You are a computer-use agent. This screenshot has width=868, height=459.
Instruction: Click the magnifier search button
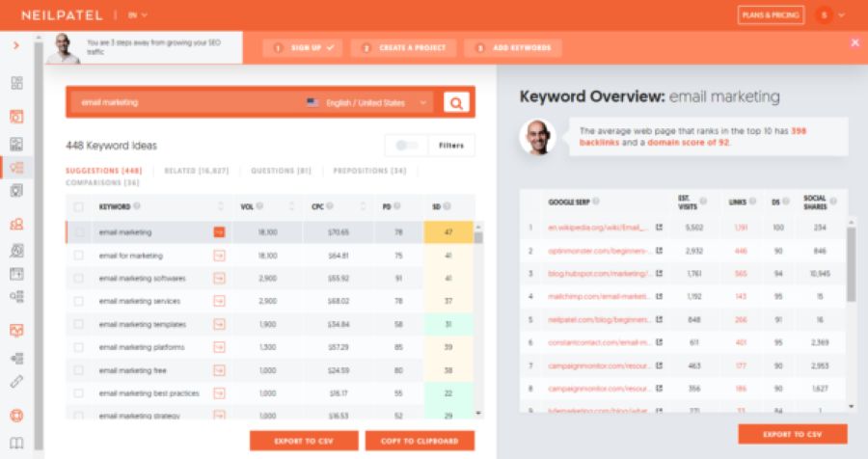click(x=456, y=102)
